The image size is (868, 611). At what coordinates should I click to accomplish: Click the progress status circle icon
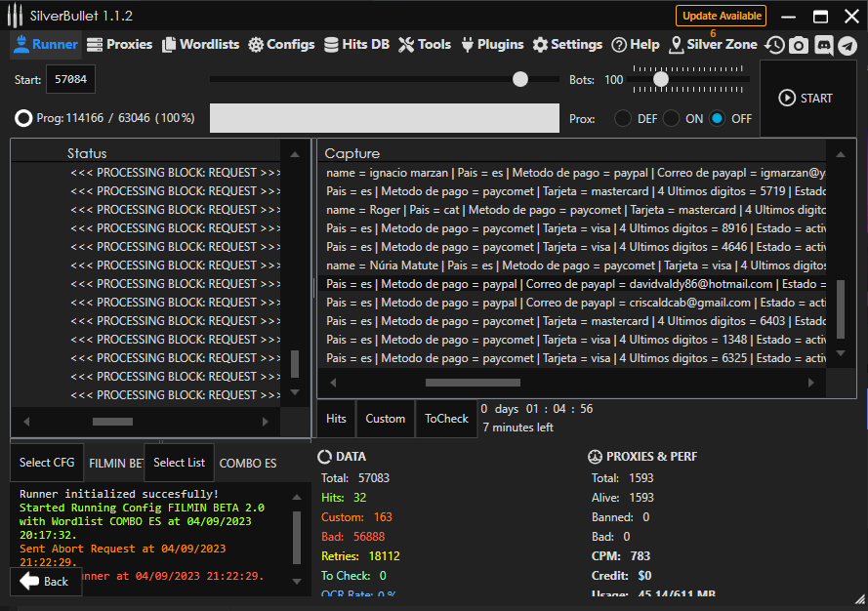(23, 118)
